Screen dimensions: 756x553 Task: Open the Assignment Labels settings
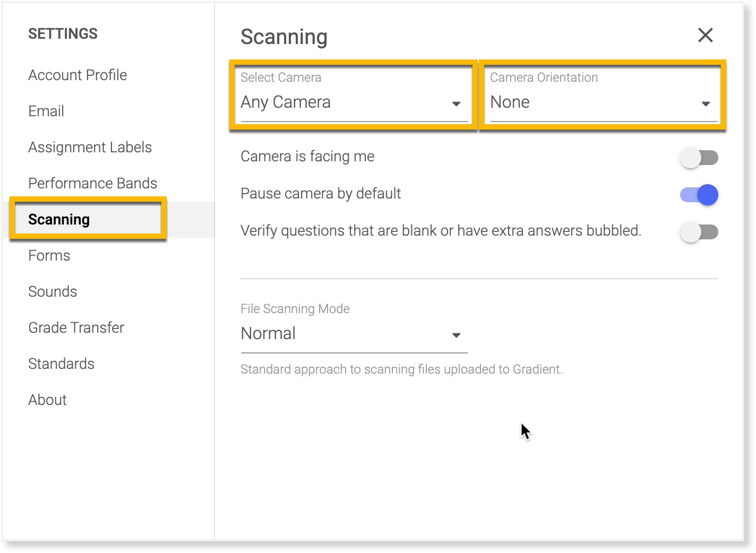pos(90,147)
